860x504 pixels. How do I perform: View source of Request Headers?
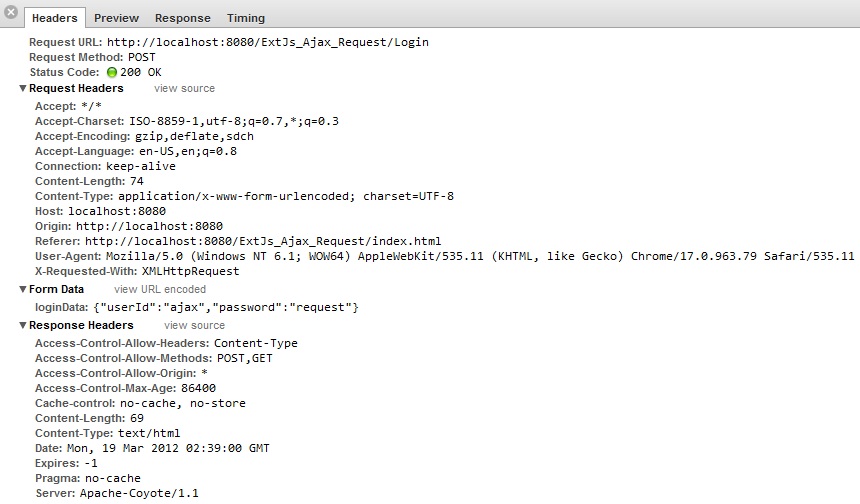tap(184, 88)
